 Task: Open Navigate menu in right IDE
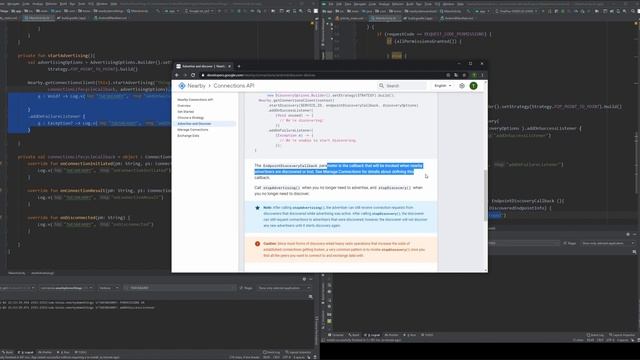[360, 4]
